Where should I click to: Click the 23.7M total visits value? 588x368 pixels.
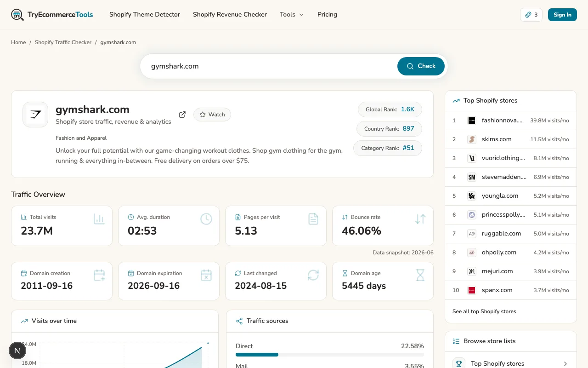[x=37, y=231]
